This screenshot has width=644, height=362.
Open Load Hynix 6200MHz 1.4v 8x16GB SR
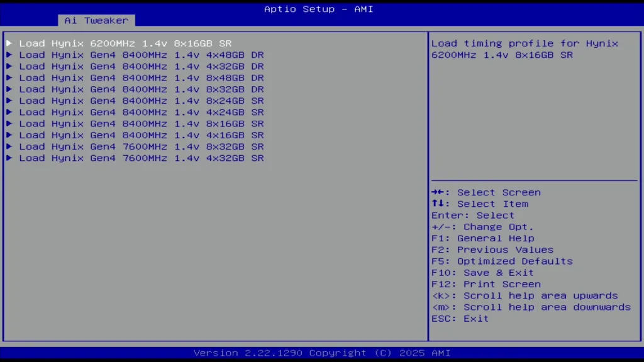coord(125,43)
